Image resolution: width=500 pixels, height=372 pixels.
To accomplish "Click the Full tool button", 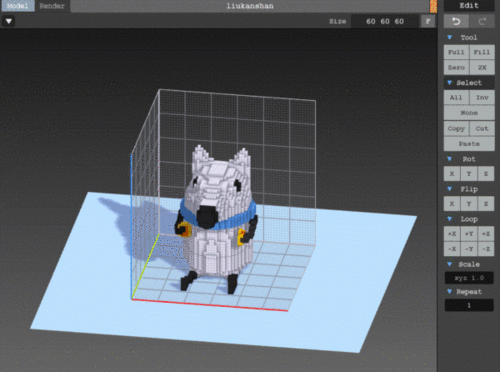I will 456,52.
